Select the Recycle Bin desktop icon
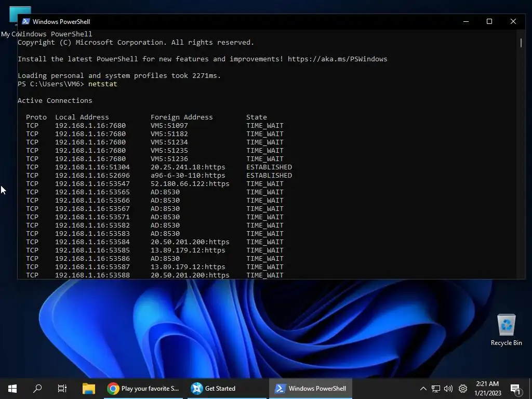Screen dimensions: 532x399 506,330
